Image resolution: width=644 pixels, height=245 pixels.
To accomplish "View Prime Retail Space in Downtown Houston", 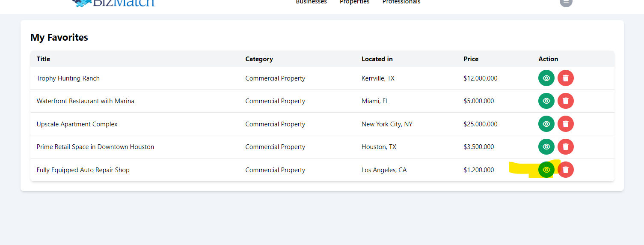I will 546,147.
